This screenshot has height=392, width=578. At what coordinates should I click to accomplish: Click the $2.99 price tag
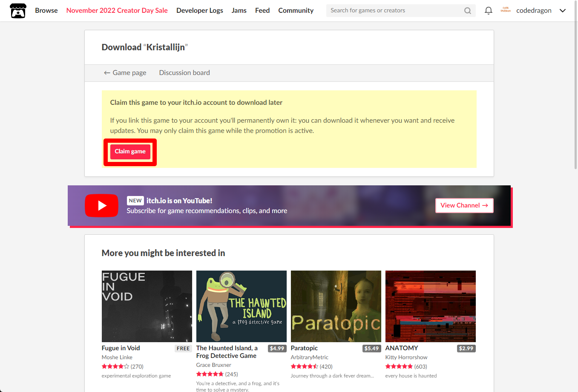(x=466, y=349)
